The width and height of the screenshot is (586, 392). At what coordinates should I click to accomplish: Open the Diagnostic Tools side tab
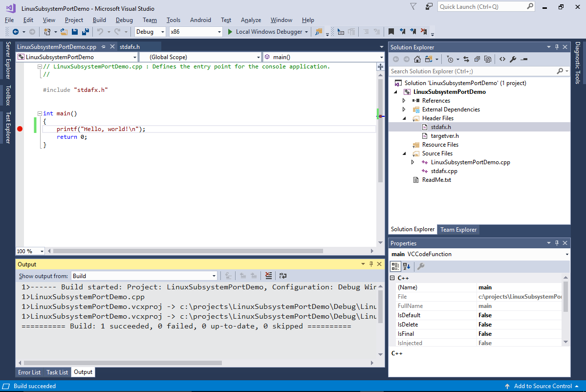click(x=578, y=63)
